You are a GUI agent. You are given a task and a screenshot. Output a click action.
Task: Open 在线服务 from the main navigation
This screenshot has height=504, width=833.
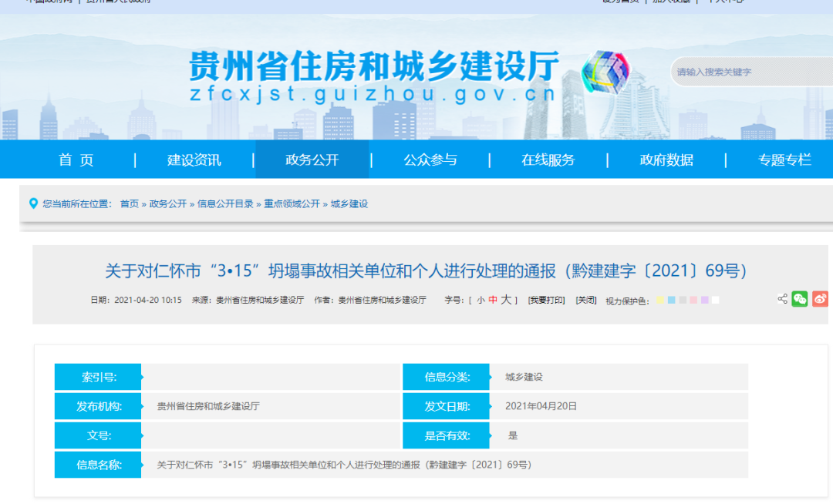[548, 160]
